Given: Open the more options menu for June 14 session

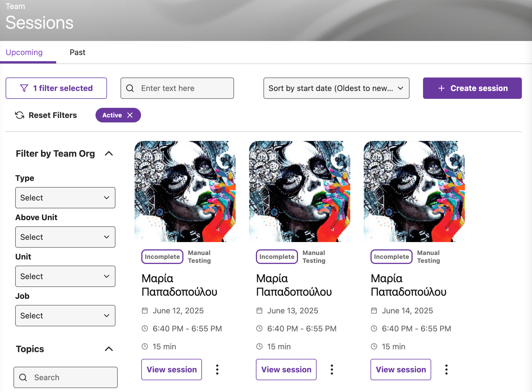Looking at the screenshot, I should pos(446,370).
